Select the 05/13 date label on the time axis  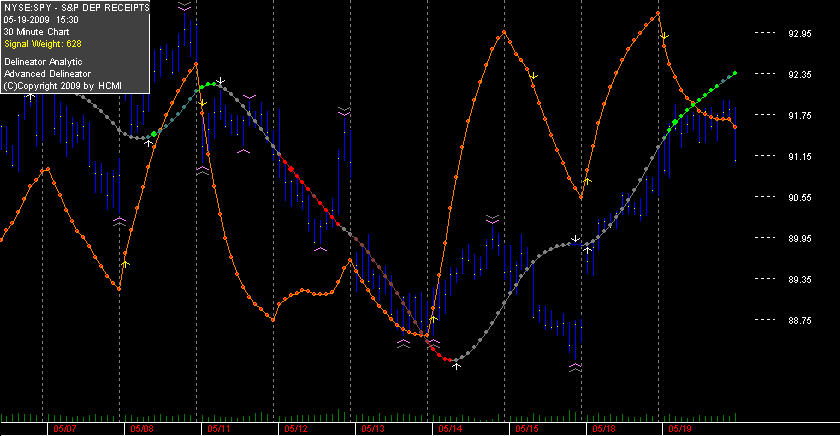point(372,429)
